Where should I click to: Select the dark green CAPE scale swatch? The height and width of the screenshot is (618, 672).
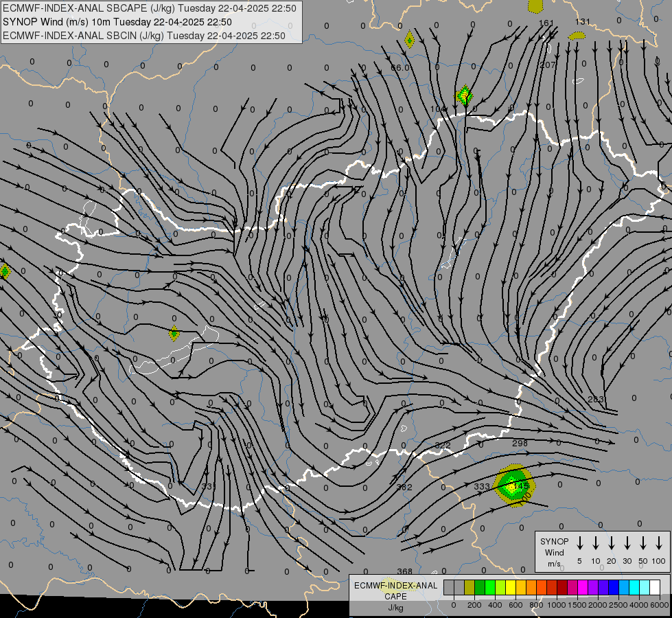point(480,588)
